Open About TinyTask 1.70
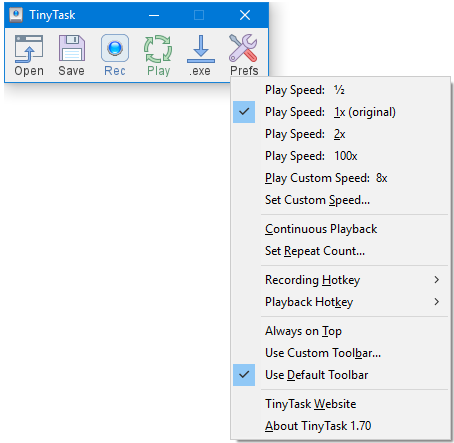 (340, 426)
